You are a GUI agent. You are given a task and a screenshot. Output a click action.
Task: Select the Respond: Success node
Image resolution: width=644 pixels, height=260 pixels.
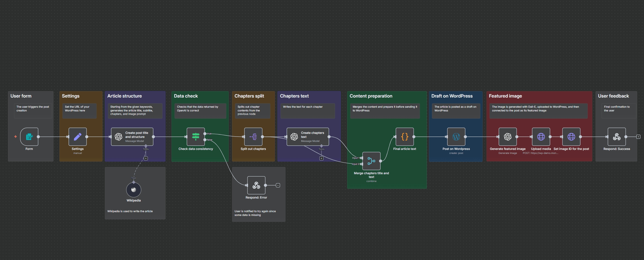point(617,137)
